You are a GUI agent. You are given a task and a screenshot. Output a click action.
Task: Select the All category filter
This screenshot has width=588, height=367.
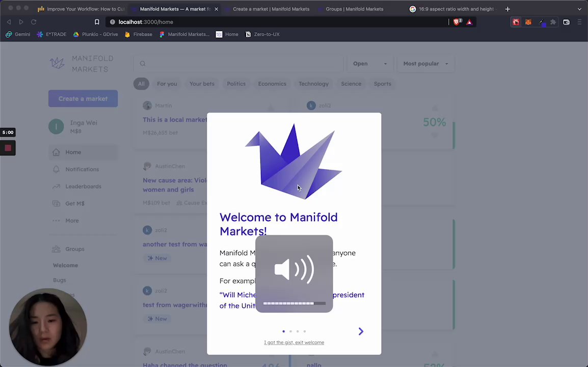click(141, 84)
